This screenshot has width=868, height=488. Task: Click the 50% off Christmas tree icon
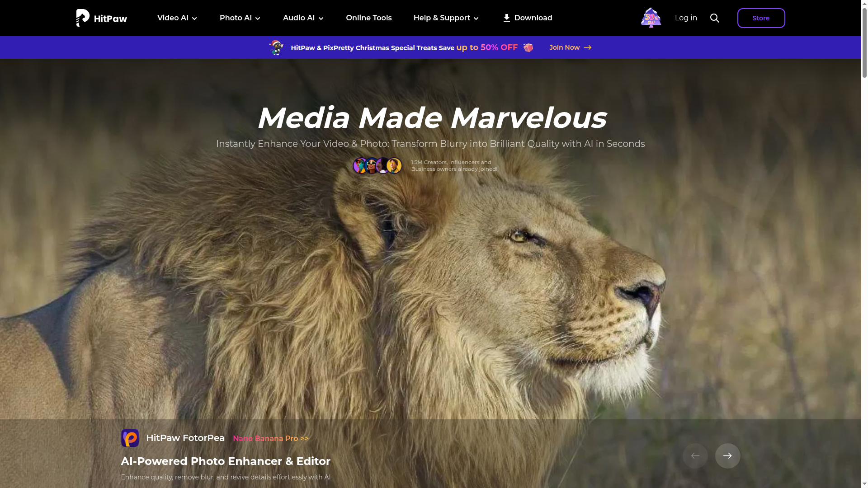tap(651, 18)
